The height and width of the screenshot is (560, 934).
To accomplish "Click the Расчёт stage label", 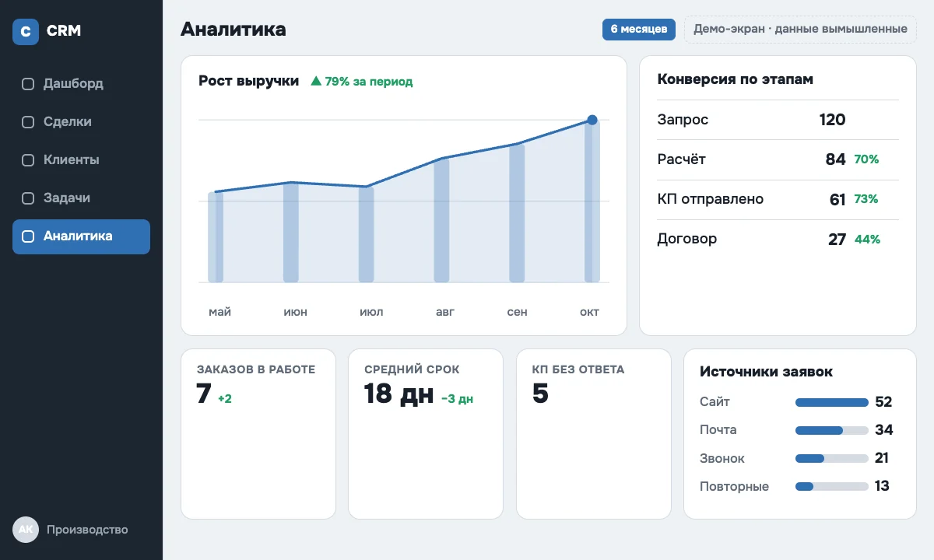I will click(x=682, y=159).
